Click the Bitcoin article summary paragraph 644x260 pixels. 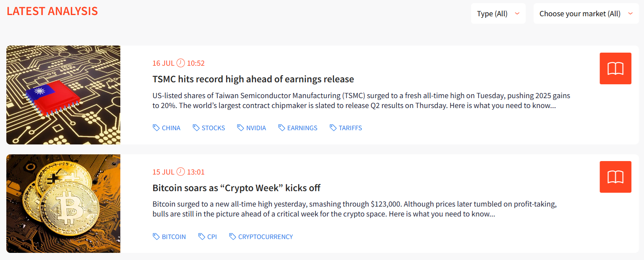point(355,209)
